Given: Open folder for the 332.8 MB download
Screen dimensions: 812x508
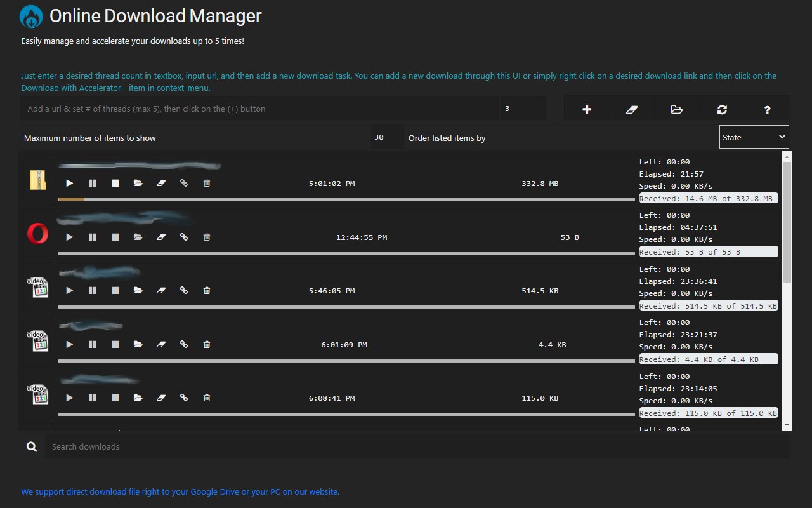Looking at the screenshot, I should tap(138, 184).
